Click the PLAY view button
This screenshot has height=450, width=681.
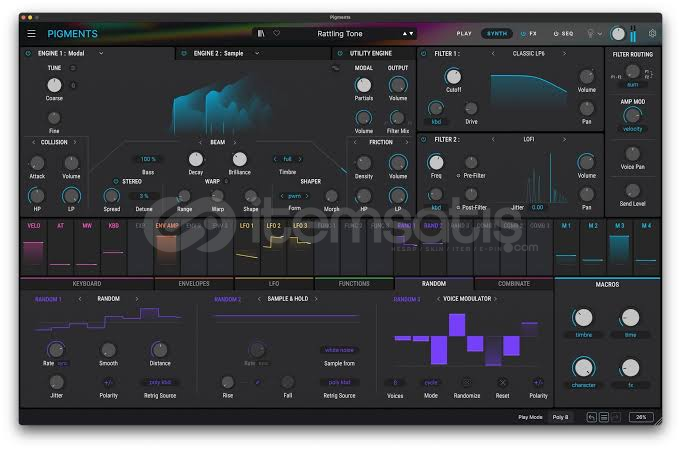pyautogui.click(x=464, y=33)
